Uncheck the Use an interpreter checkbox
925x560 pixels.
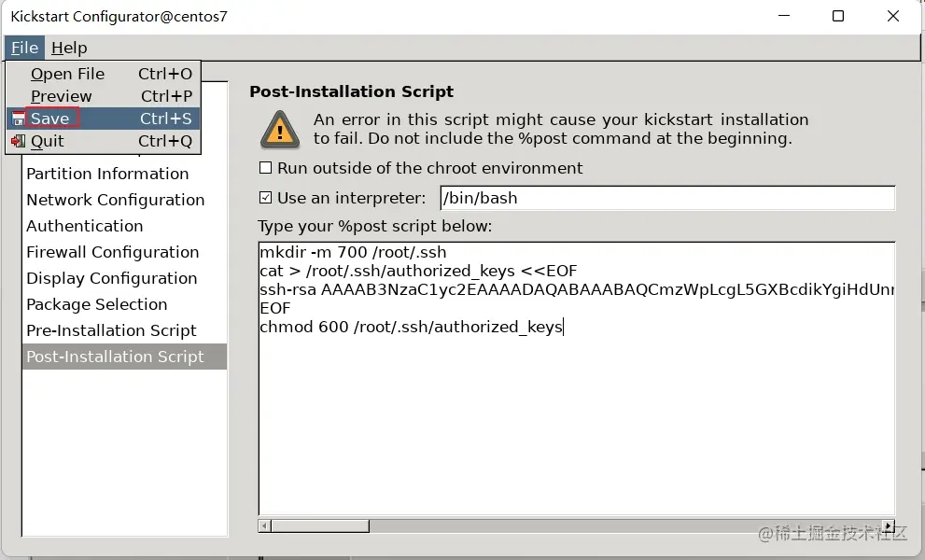click(265, 198)
